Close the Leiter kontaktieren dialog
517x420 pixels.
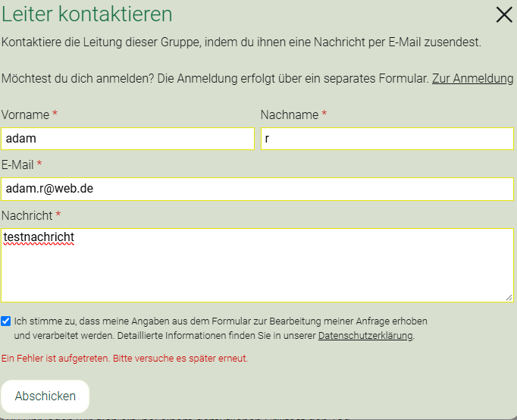[504, 15]
